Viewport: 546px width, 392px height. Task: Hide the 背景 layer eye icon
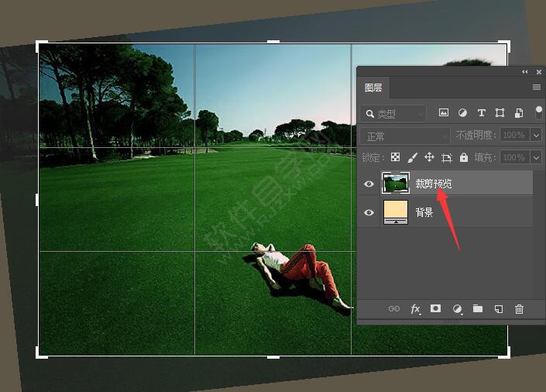[x=369, y=212]
